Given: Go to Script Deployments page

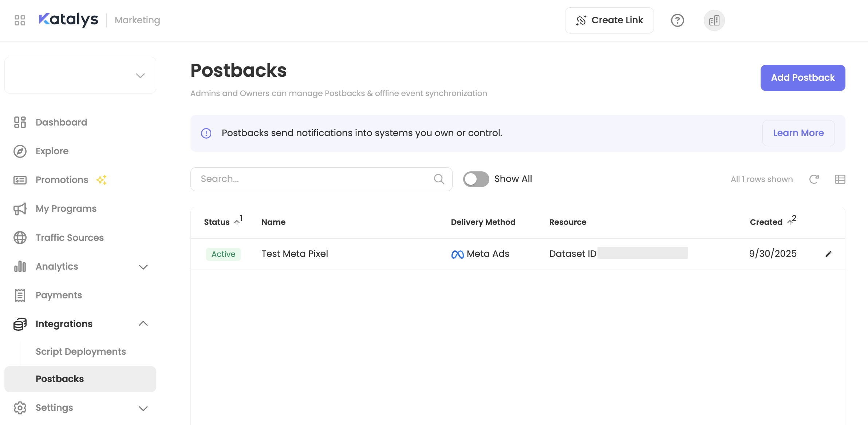Looking at the screenshot, I should pyautogui.click(x=81, y=351).
